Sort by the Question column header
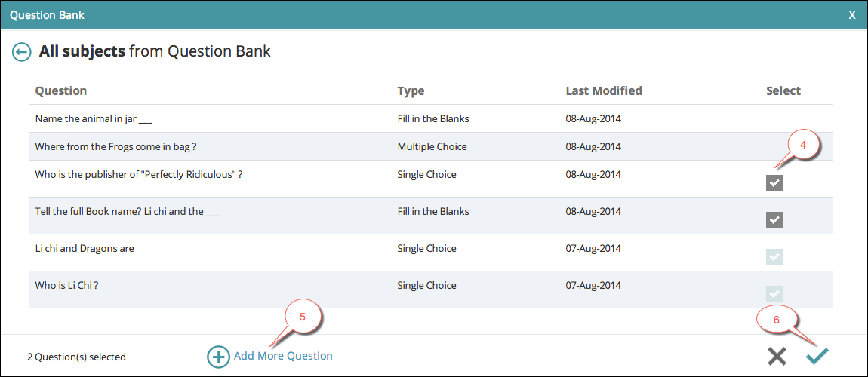868x377 pixels. click(61, 91)
